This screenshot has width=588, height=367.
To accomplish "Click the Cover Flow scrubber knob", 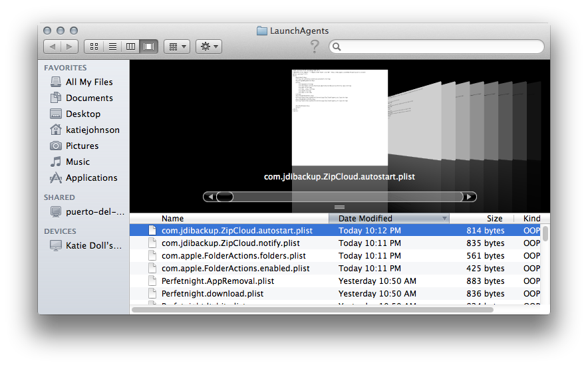I will click(x=225, y=197).
